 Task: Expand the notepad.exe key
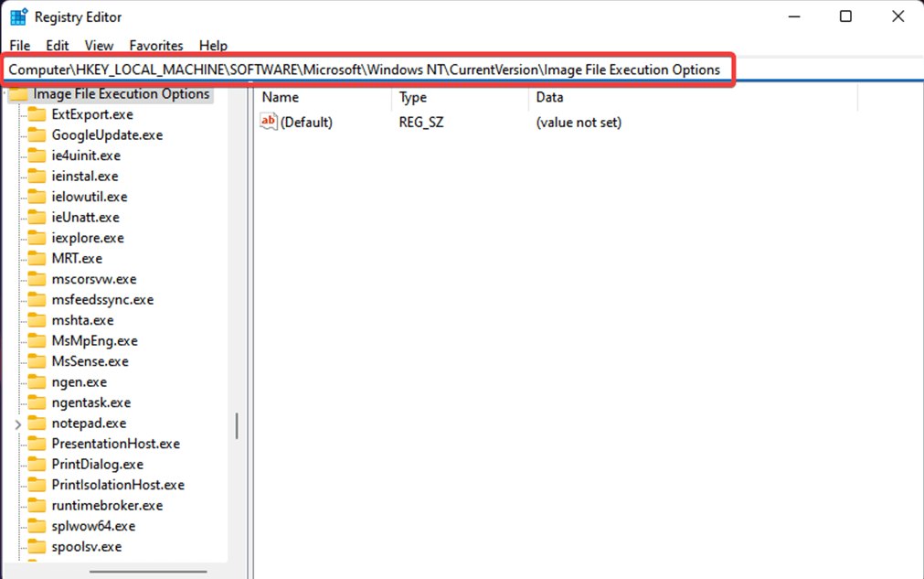tap(17, 424)
